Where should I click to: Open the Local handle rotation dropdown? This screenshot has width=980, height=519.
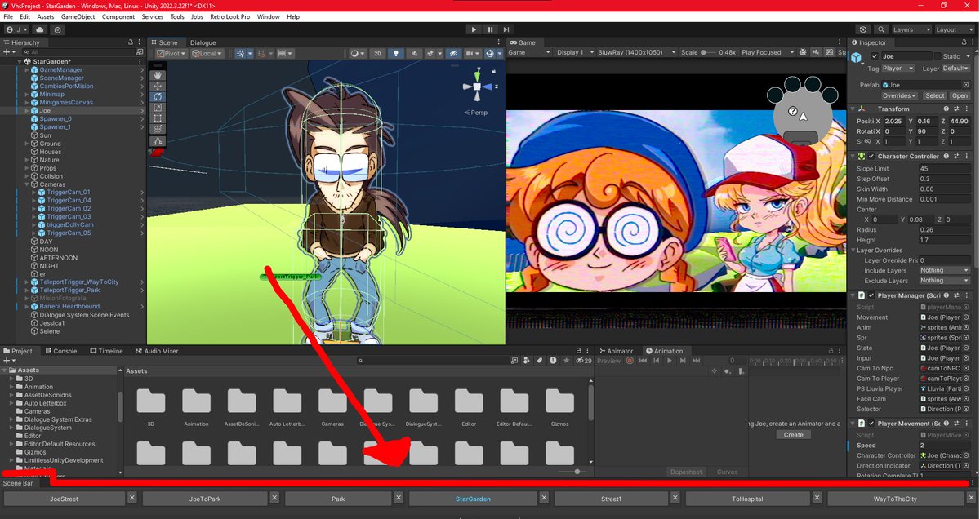pos(207,53)
